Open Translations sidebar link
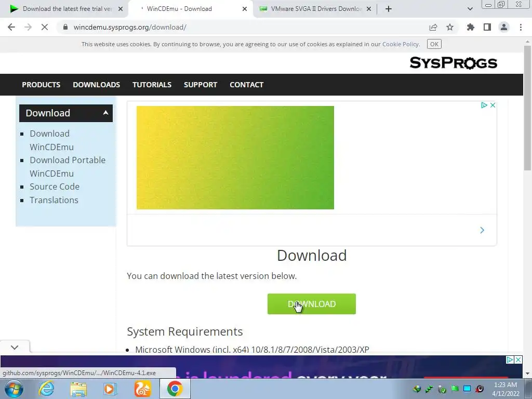532x399 pixels. pos(54,200)
